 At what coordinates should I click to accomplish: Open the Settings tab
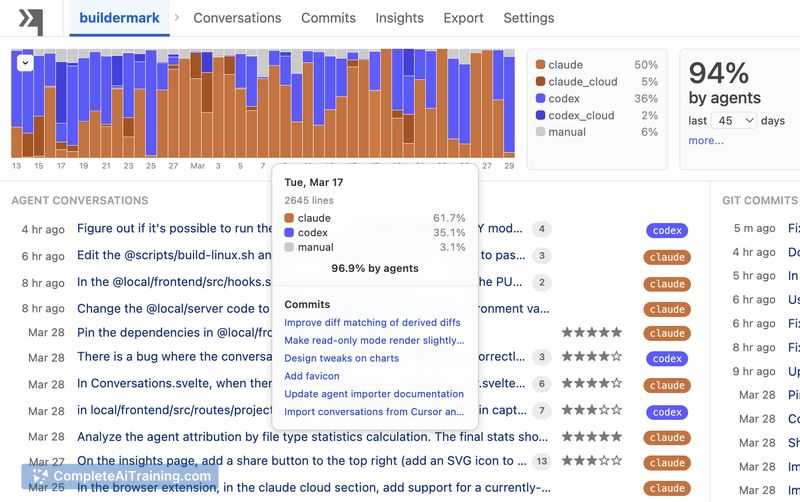pos(528,18)
